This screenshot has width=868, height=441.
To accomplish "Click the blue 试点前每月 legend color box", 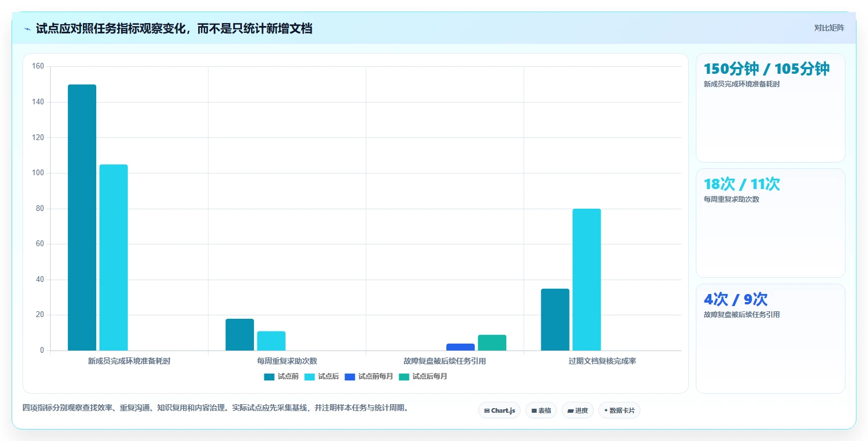I will (350, 377).
